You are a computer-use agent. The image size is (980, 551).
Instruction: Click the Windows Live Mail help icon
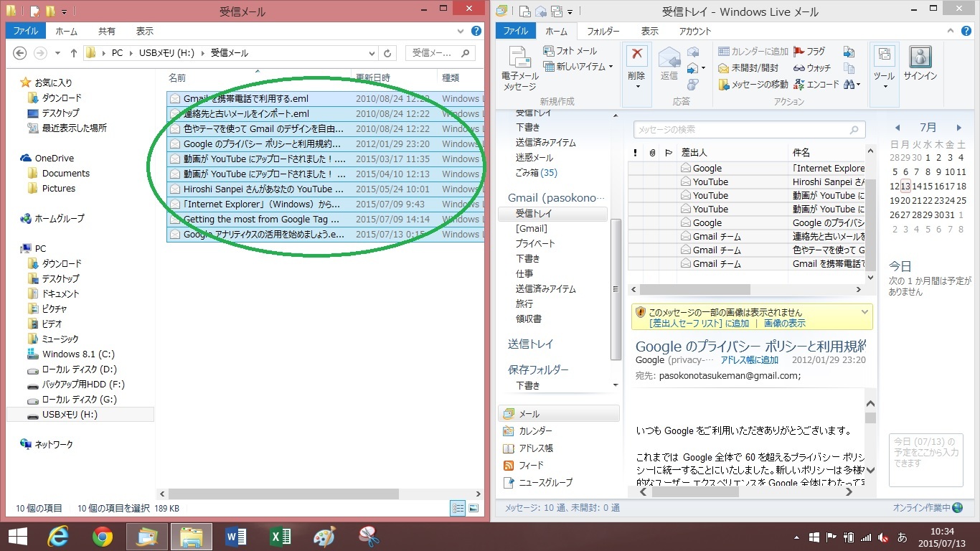pos(967,32)
